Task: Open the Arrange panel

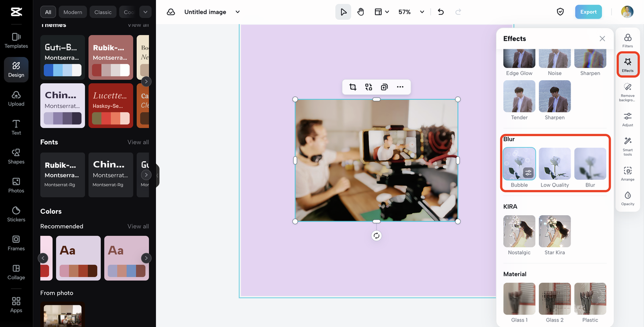Action: [627, 173]
